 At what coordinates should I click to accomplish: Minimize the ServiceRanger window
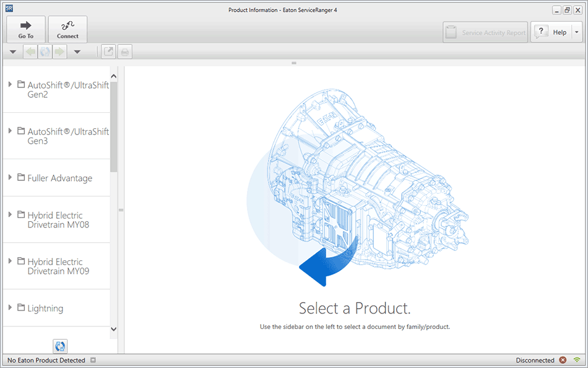tap(557, 11)
